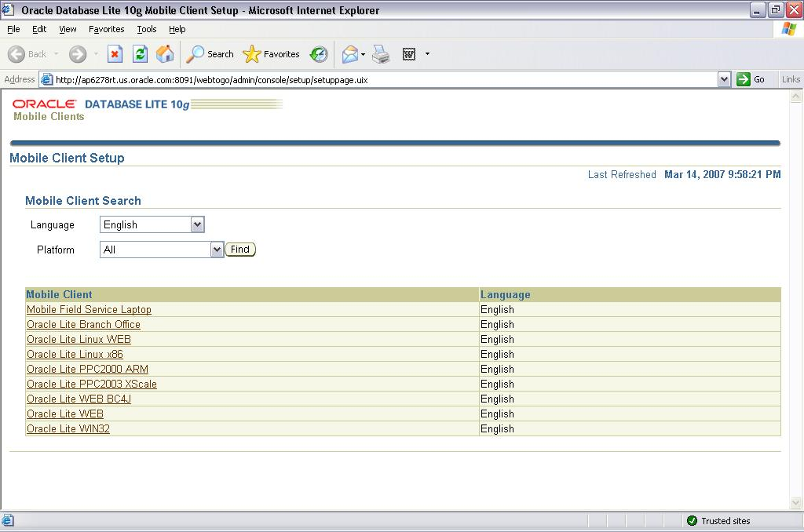Screen dimensions: 804x532
Task: Click the Edit with Word icon
Action: (408, 54)
